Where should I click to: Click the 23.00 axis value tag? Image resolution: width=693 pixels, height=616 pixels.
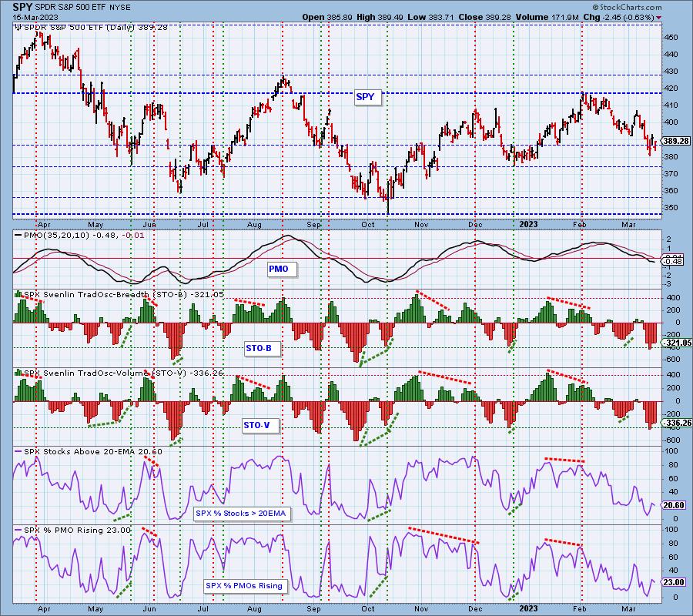click(675, 582)
